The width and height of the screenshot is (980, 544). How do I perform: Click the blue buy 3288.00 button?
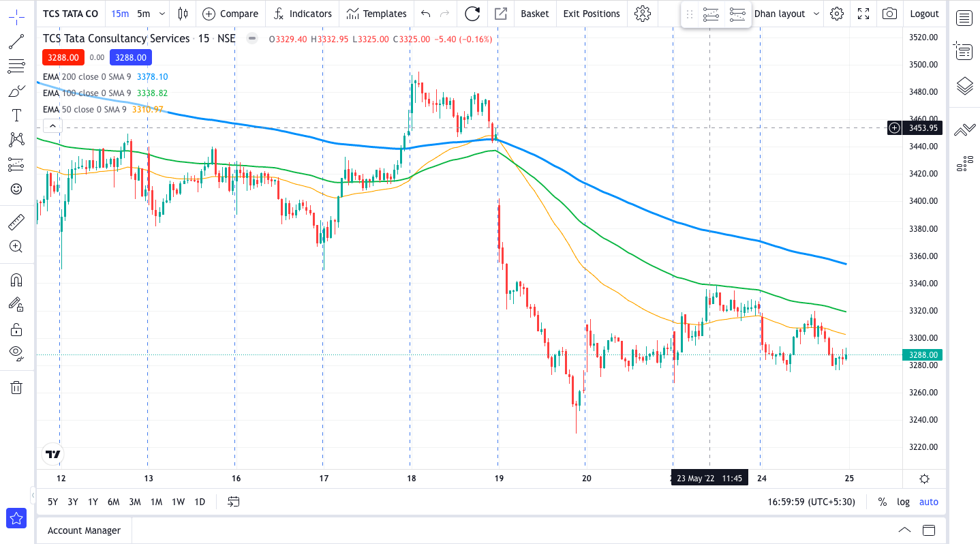(131, 58)
